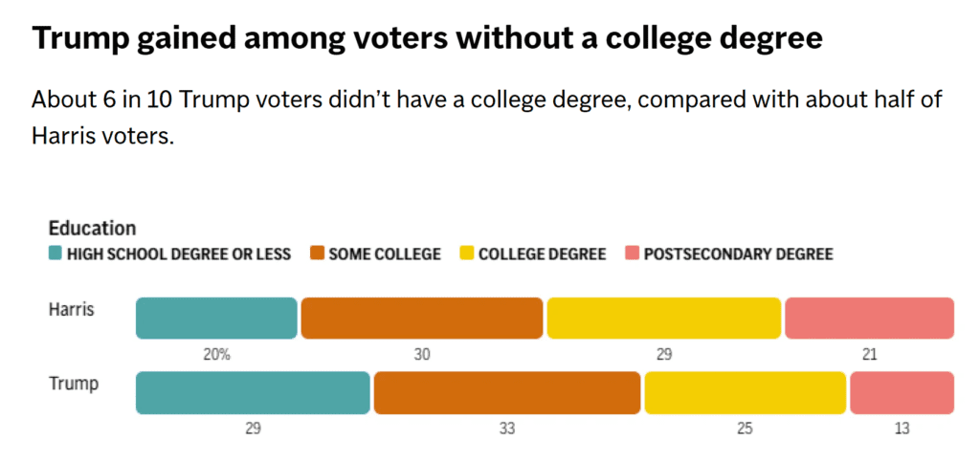Select the Trump teal high school segment
Viewport: 980px width, 463px height.
pos(253,392)
